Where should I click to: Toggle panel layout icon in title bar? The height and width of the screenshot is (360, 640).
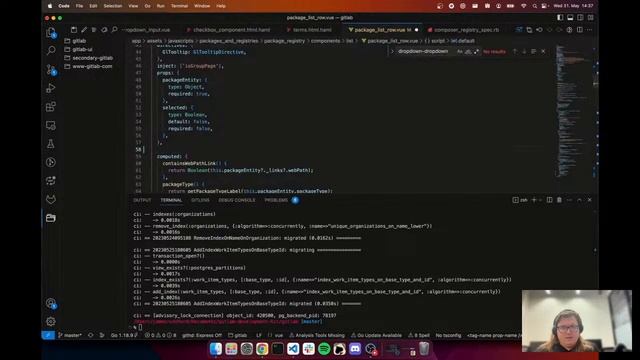click(570, 18)
